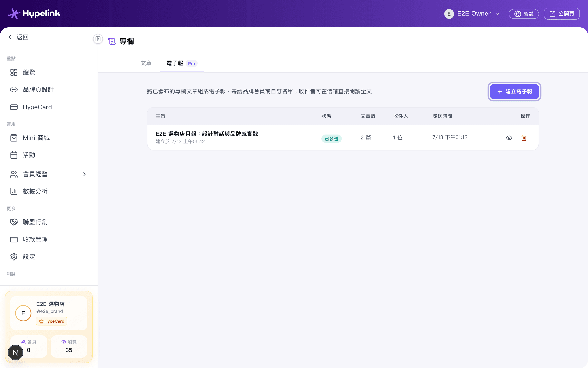Click 會員 stat tile
The image size is (588, 368).
(x=29, y=346)
